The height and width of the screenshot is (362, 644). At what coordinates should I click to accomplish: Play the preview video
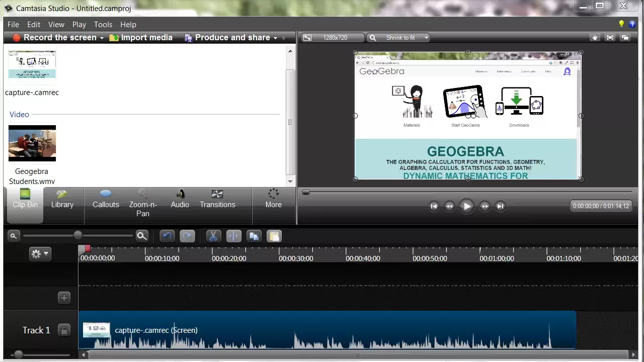tap(466, 206)
